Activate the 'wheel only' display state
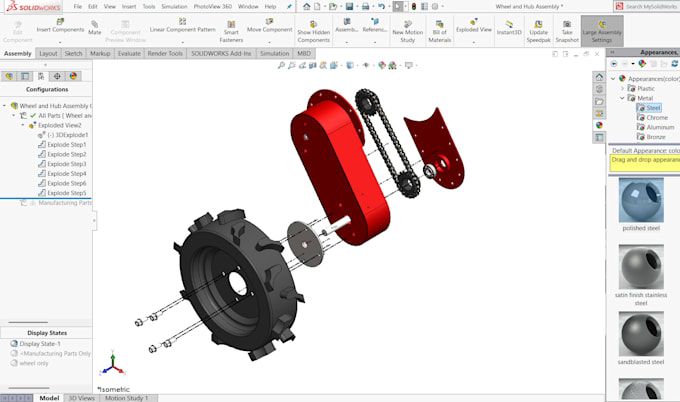Image resolution: width=680 pixels, height=402 pixels. (x=29, y=363)
